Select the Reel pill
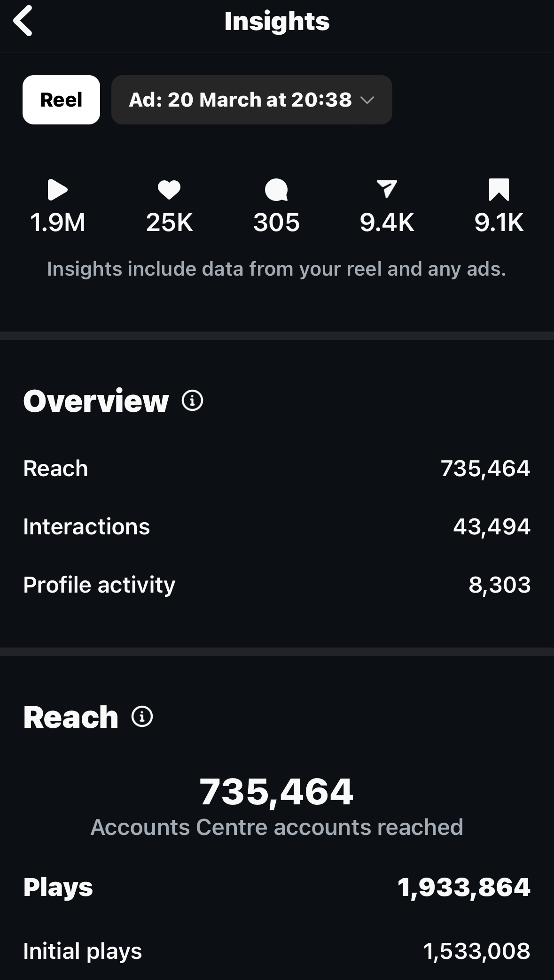This screenshot has width=554, height=980. pos(61,100)
